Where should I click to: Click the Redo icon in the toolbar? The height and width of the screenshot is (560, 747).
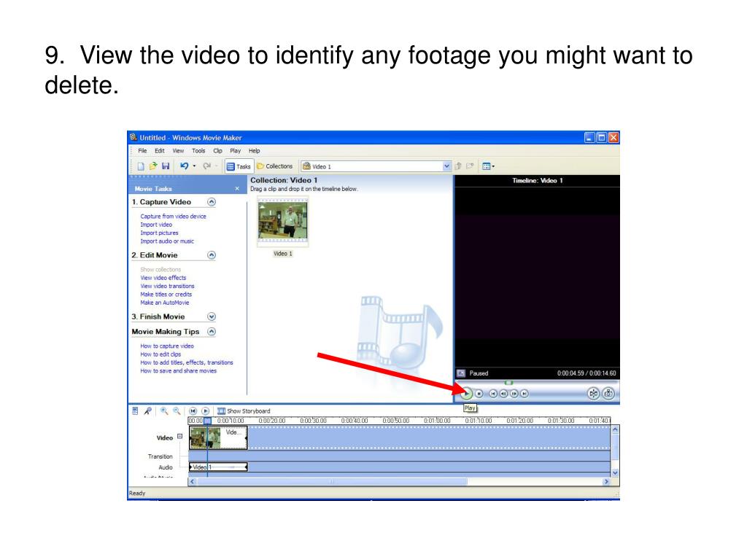206,166
